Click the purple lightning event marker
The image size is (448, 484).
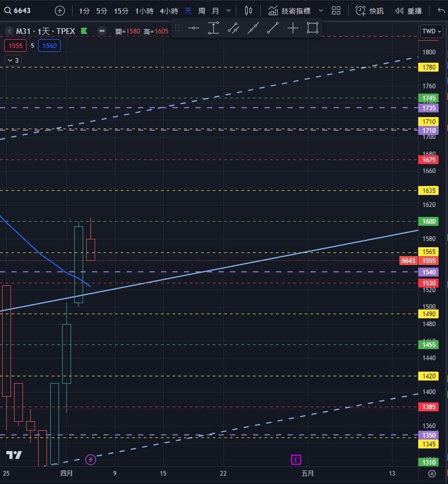tap(90, 460)
